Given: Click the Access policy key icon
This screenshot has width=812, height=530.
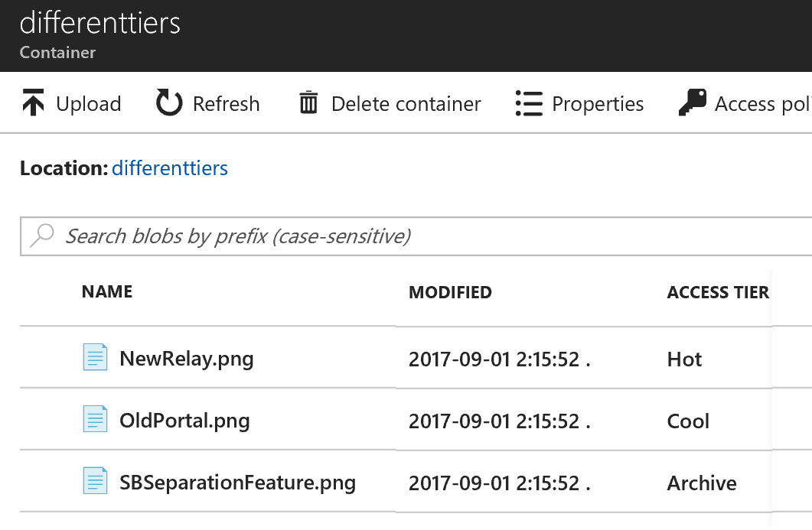Looking at the screenshot, I should pyautogui.click(x=692, y=102).
